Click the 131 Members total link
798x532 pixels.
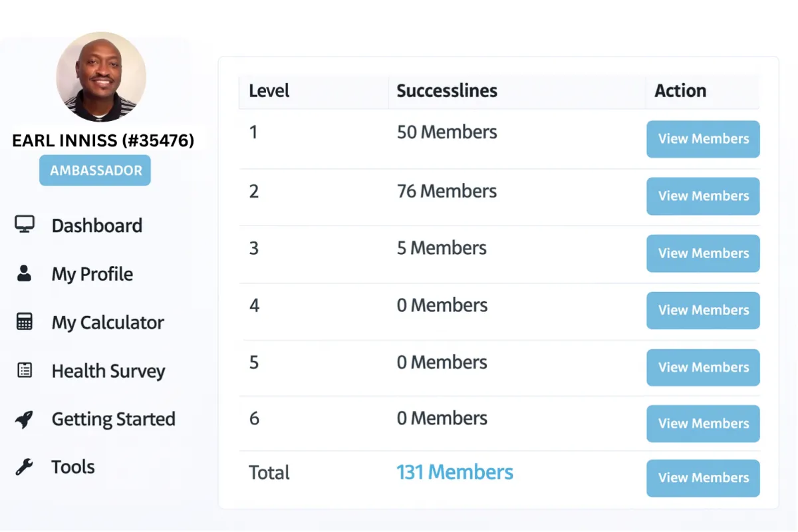[455, 472]
